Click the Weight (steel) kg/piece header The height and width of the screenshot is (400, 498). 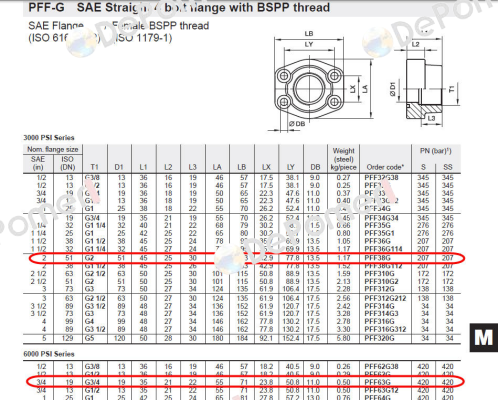click(344, 159)
